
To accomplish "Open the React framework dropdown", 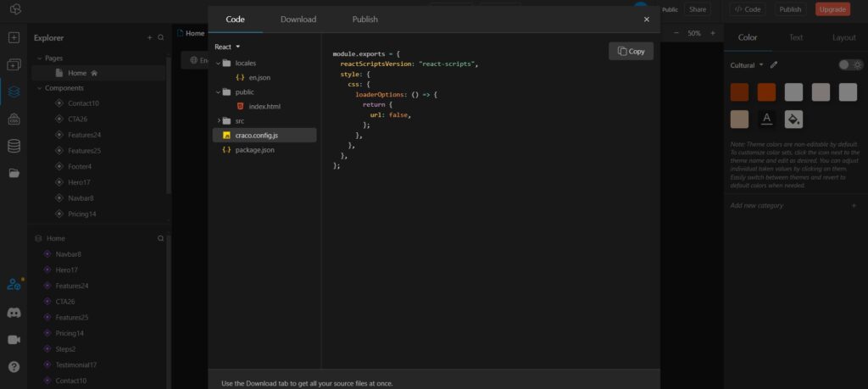I will coord(227,47).
